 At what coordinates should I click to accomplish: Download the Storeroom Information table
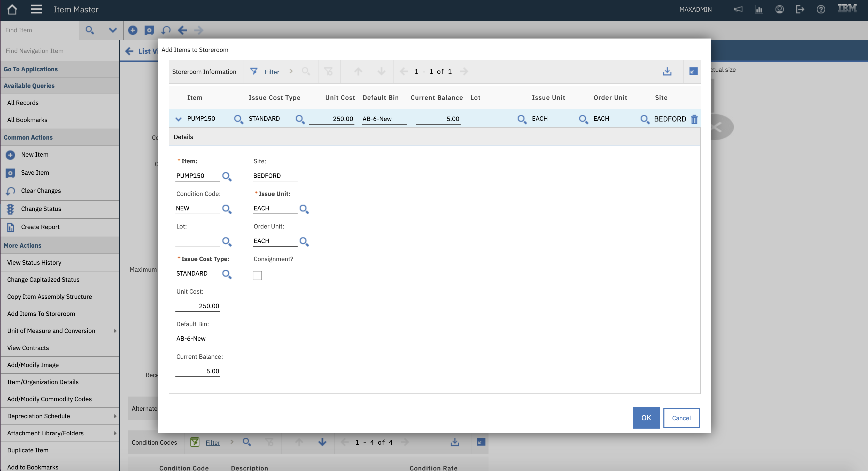coord(667,71)
